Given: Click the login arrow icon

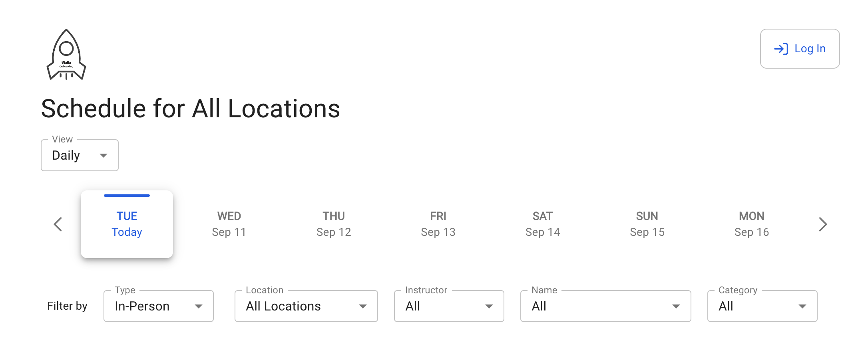Looking at the screenshot, I should click(781, 49).
